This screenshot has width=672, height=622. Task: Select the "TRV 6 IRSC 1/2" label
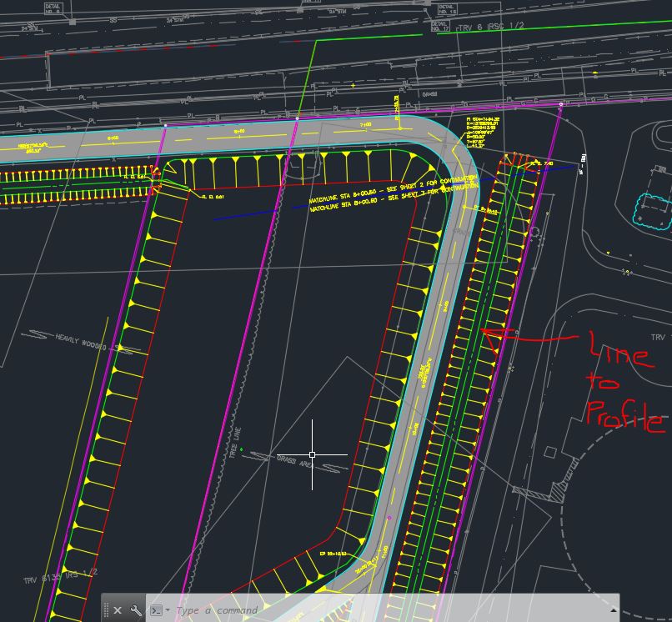point(491,27)
